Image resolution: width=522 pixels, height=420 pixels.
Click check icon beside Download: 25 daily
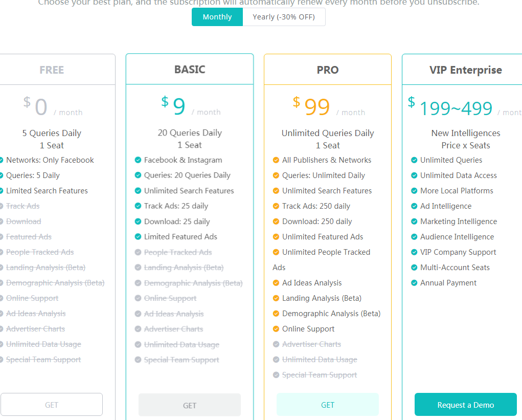click(x=138, y=222)
